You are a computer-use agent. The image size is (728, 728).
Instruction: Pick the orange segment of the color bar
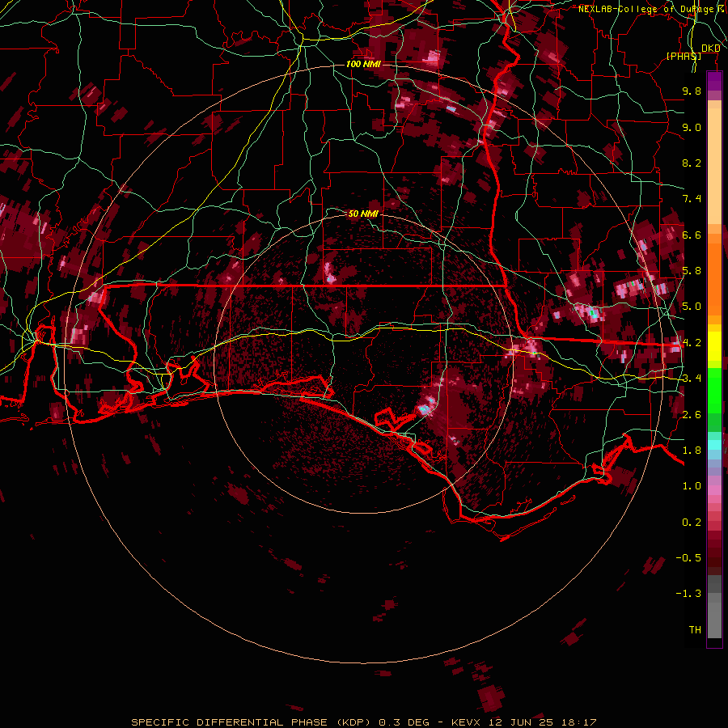(714, 278)
